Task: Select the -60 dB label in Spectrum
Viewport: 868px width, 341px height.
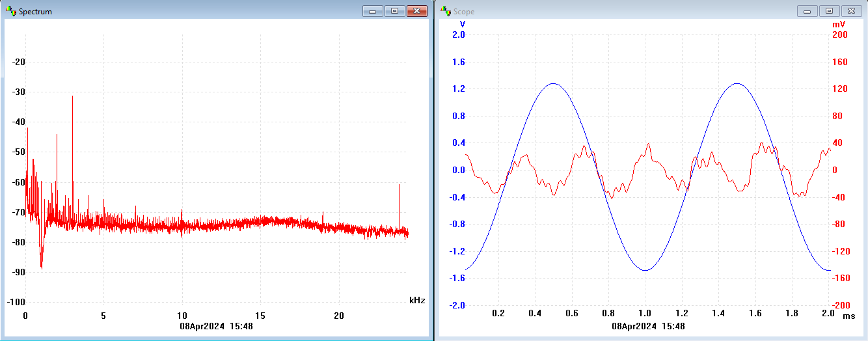Action: pos(19,182)
